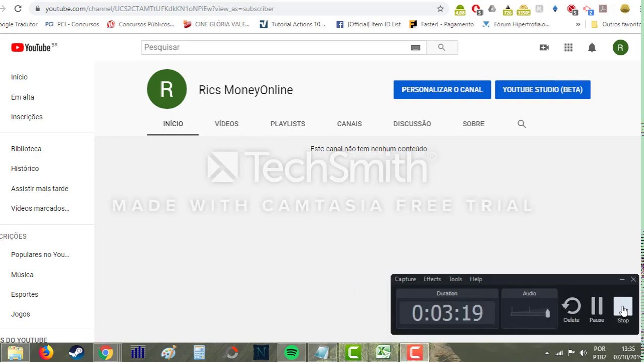Open the Effects menu in Camtasia recorder
The width and height of the screenshot is (644, 362).
click(x=432, y=279)
